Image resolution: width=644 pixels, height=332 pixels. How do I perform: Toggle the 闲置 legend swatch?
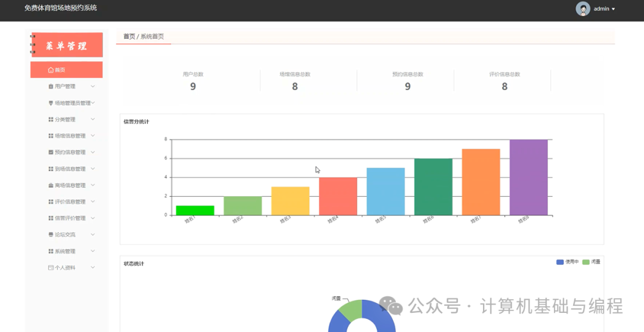(586, 262)
